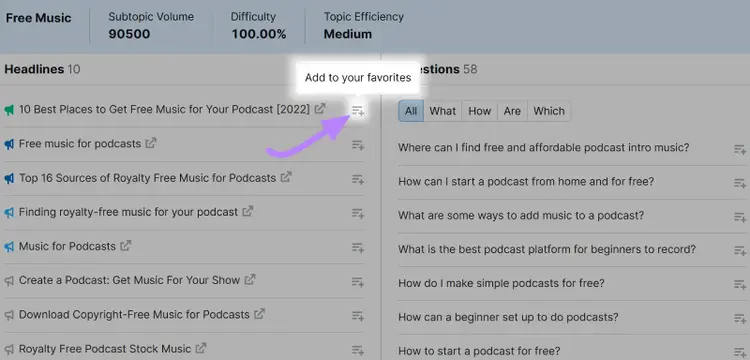Viewport: 750px width, 360px height.
Task: Open external link for '10 Best Places to Get Free Music'
Action: [320, 109]
